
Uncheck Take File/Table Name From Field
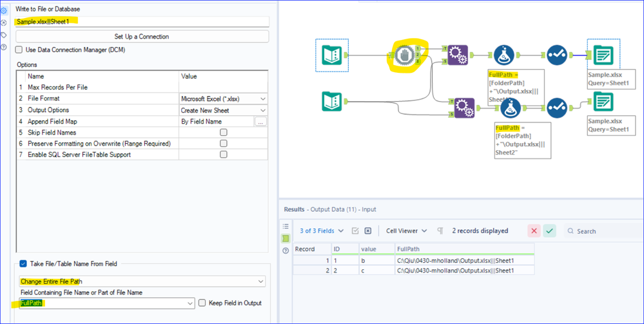click(23, 263)
